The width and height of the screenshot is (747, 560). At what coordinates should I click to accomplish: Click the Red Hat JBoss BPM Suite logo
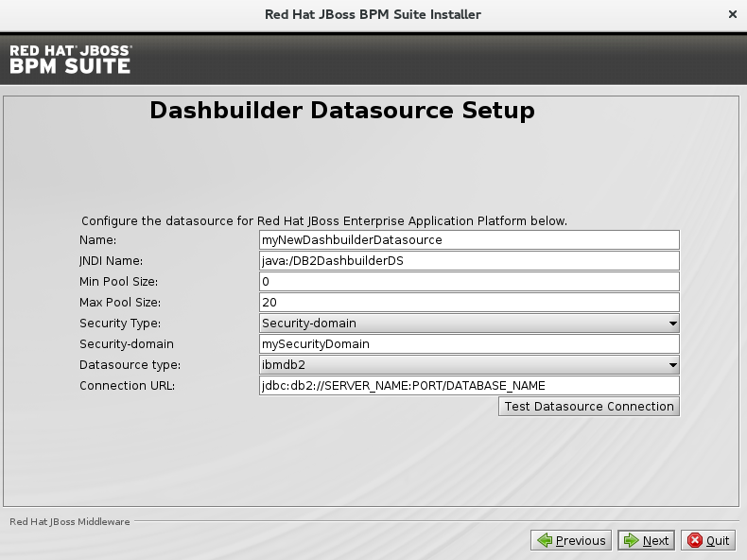click(x=71, y=59)
